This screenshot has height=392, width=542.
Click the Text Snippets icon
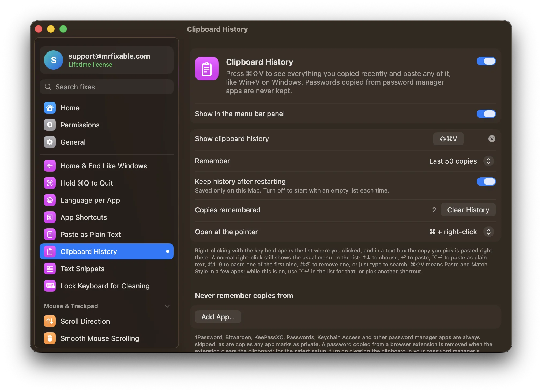click(x=50, y=269)
